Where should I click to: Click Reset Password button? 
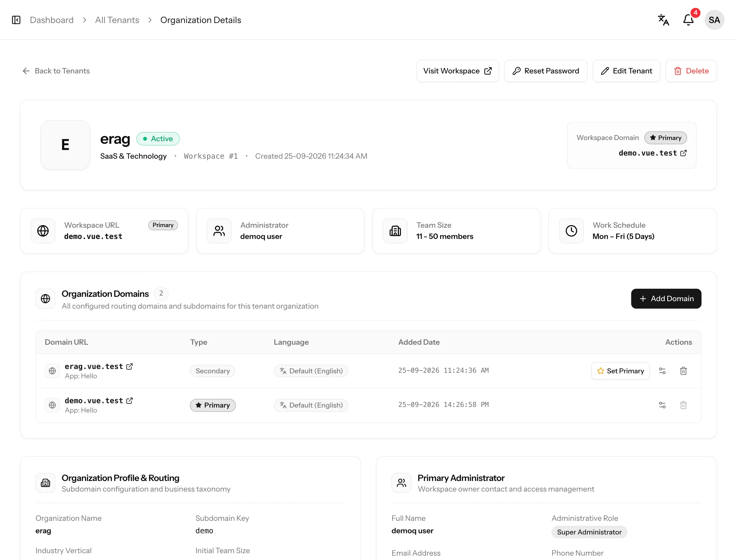pos(546,71)
